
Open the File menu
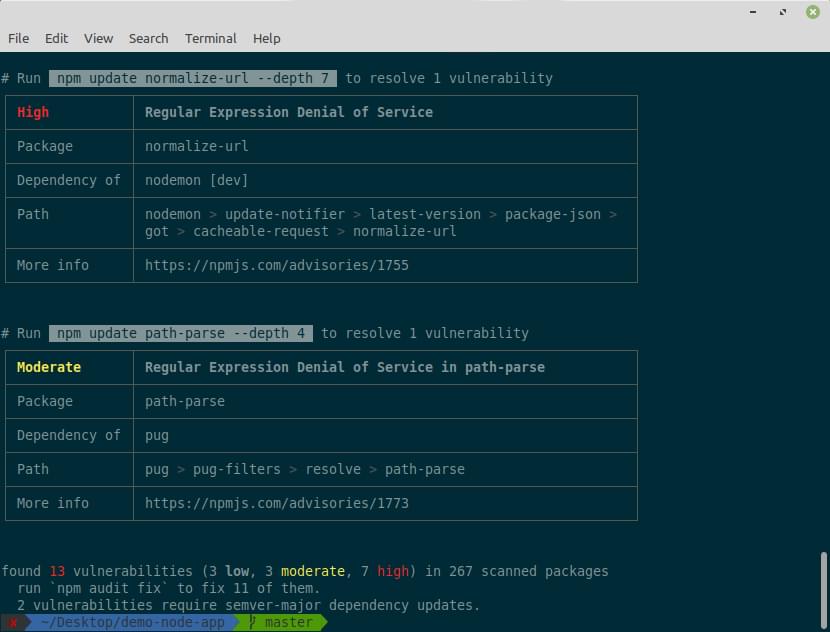coord(18,38)
